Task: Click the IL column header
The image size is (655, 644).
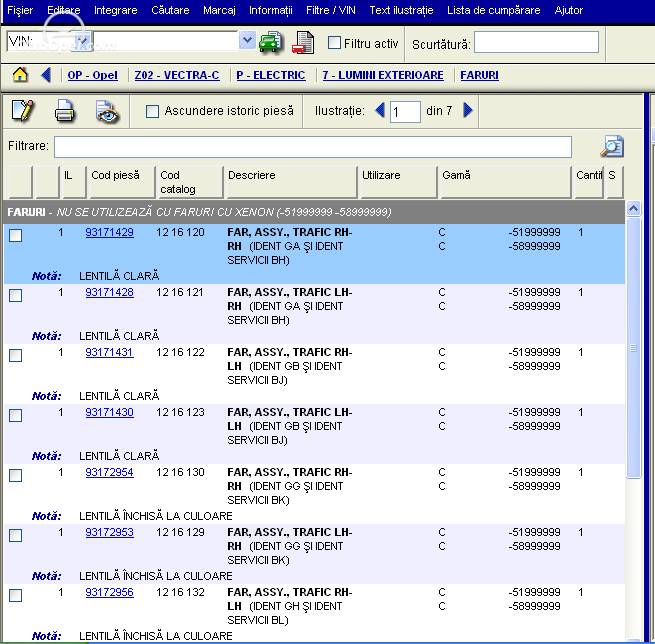Action: pos(73,182)
